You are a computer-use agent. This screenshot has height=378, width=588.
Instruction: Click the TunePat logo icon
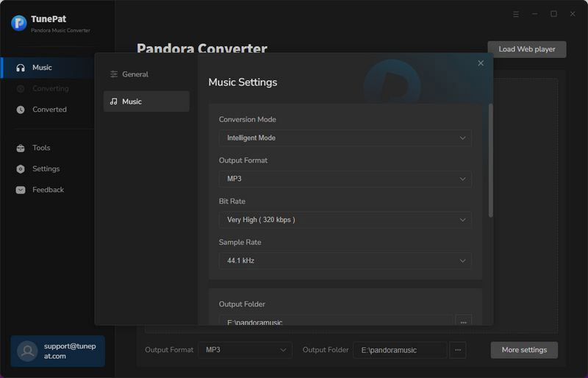click(19, 24)
